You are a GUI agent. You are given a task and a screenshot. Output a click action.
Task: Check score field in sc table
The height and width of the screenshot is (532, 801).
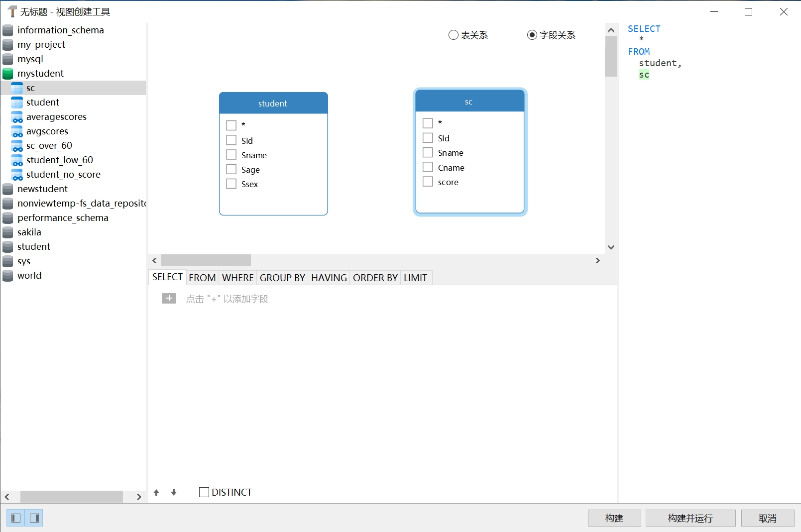coord(428,182)
